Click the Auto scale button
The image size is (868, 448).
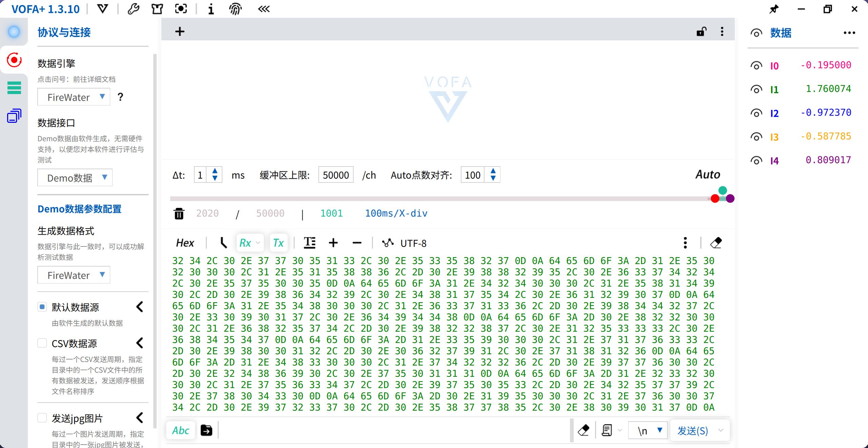pos(707,175)
